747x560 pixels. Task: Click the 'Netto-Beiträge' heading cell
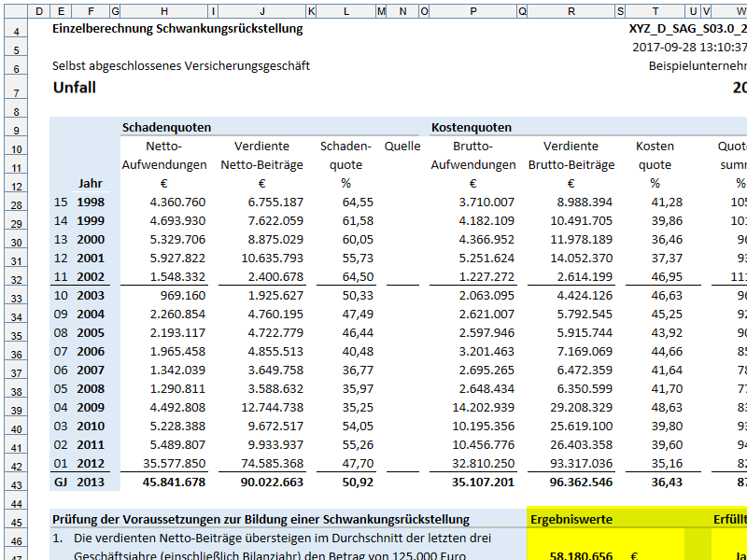(x=262, y=165)
